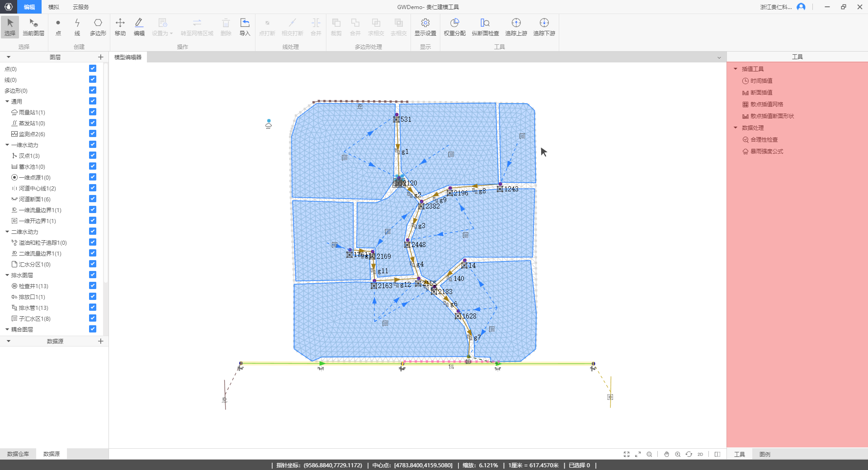Click the zoom in magnifier icon
Screen dimensions: 868x470
tap(678, 454)
